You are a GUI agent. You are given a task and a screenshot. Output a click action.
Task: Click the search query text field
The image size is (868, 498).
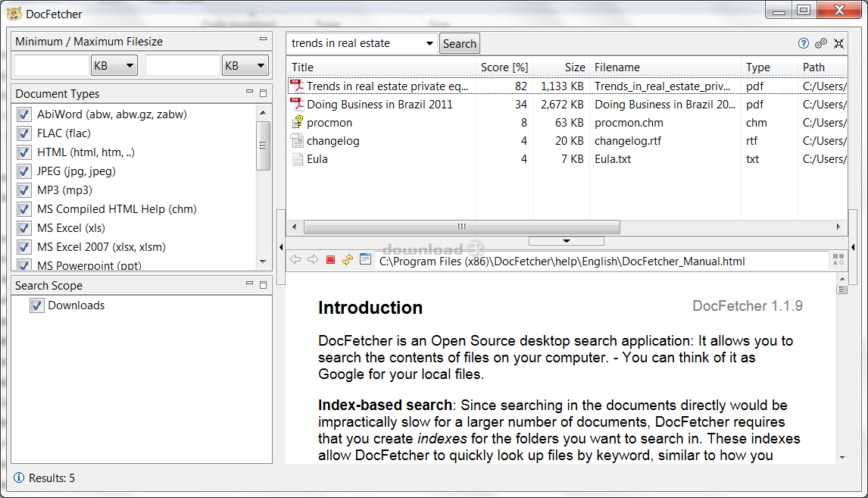pyautogui.click(x=355, y=43)
